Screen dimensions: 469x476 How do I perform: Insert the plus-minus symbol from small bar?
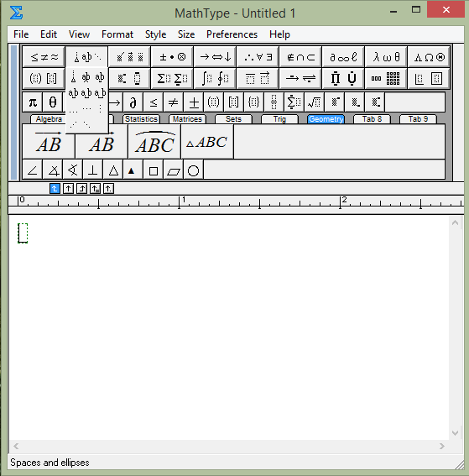point(194,102)
